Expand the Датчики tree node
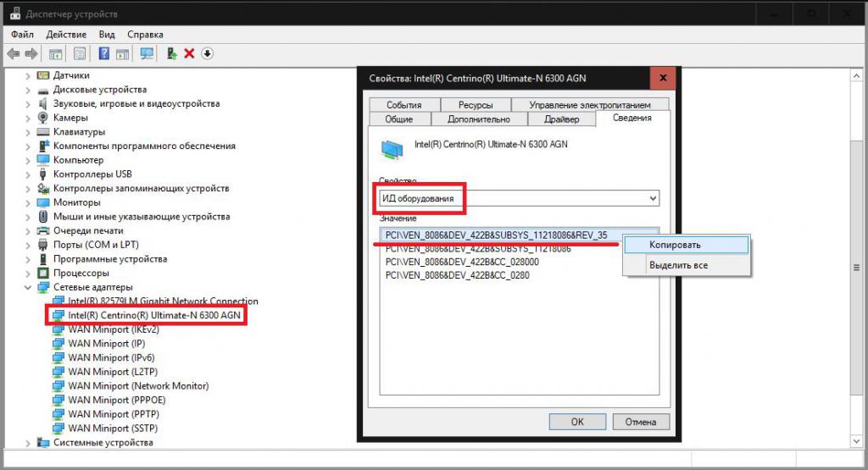This screenshot has width=868, height=470. click(x=28, y=75)
